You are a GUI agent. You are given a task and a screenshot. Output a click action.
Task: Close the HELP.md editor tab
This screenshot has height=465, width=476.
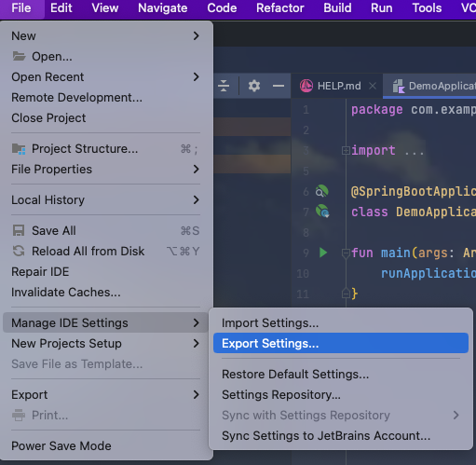tap(373, 86)
